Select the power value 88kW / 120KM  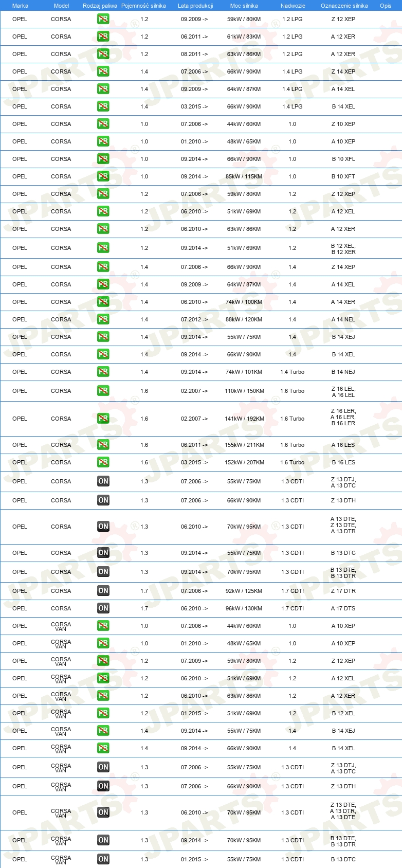click(x=244, y=319)
